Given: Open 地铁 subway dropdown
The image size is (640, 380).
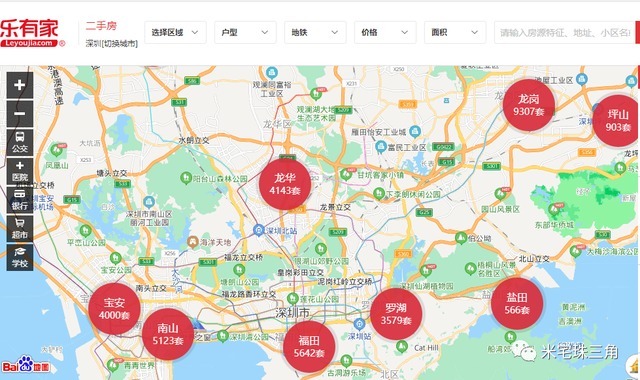Looking at the screenshot, I should pos(315,32).
